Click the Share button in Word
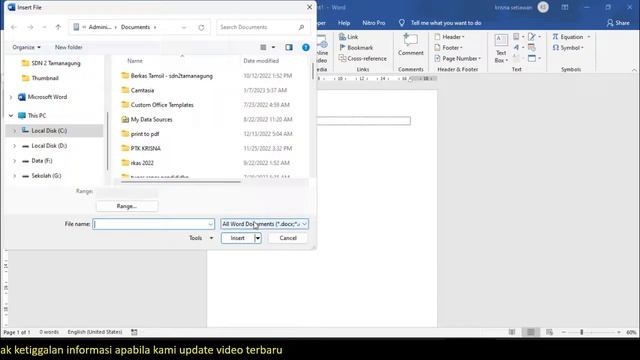 point(618,23)
